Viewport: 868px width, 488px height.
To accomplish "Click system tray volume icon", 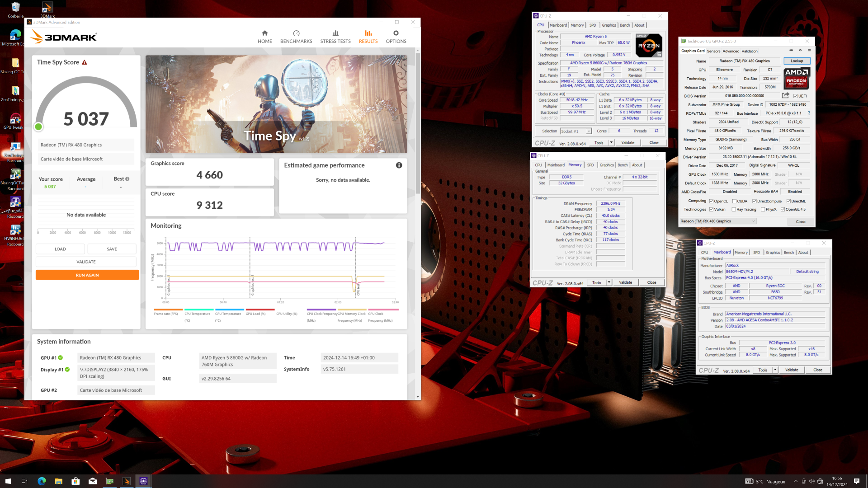I will (x=811, y=481).
